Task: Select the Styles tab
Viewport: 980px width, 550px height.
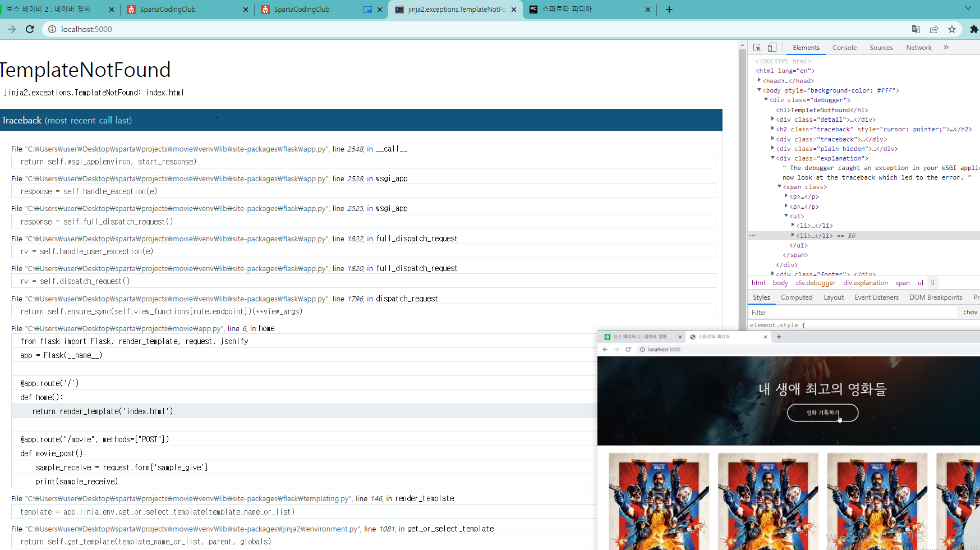Action: tap(761, 297)
